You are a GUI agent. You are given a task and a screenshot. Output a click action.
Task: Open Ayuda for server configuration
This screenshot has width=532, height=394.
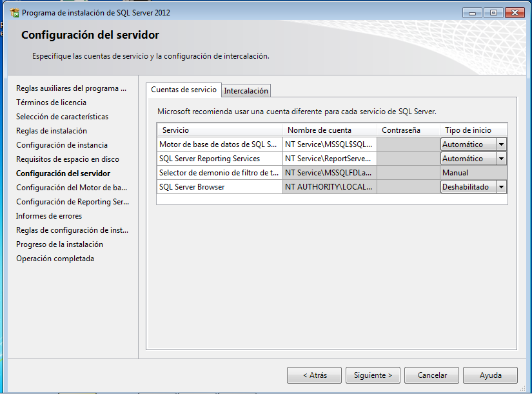point(490,375)
